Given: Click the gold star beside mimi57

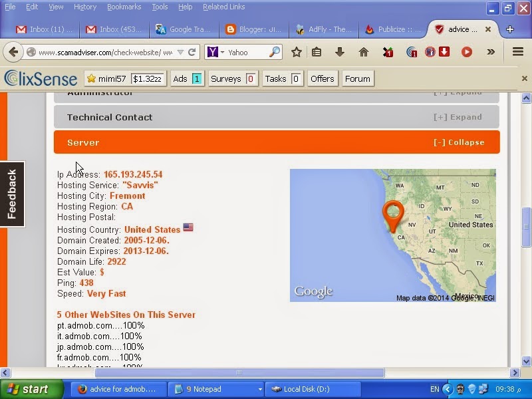Looking at the screenshot, I should [91, 78].
